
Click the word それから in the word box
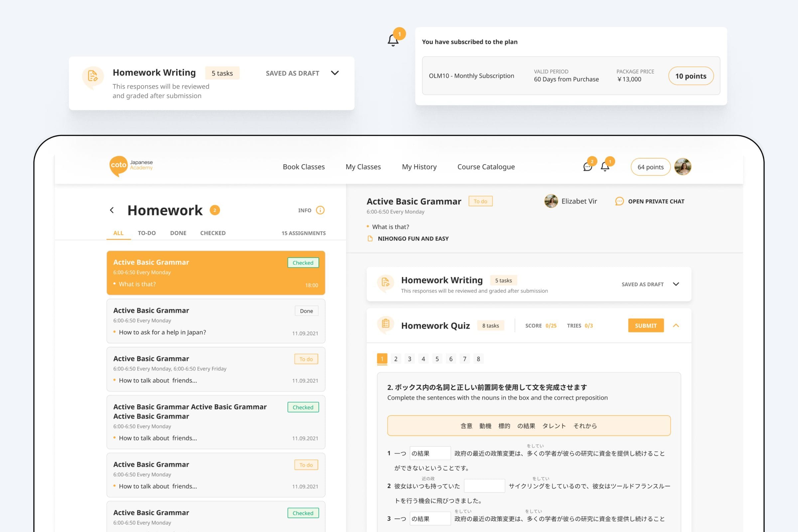pyautogui.click(x=585, y=426)
